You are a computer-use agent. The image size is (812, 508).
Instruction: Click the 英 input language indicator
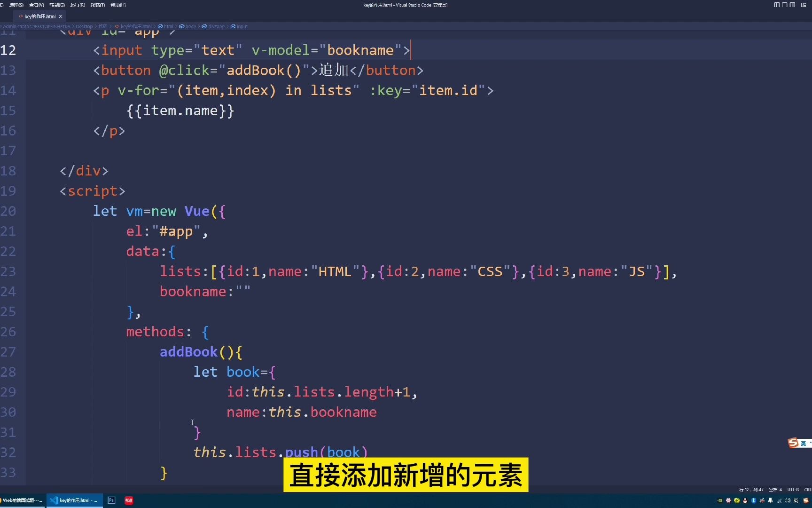(x=796, y=500)
